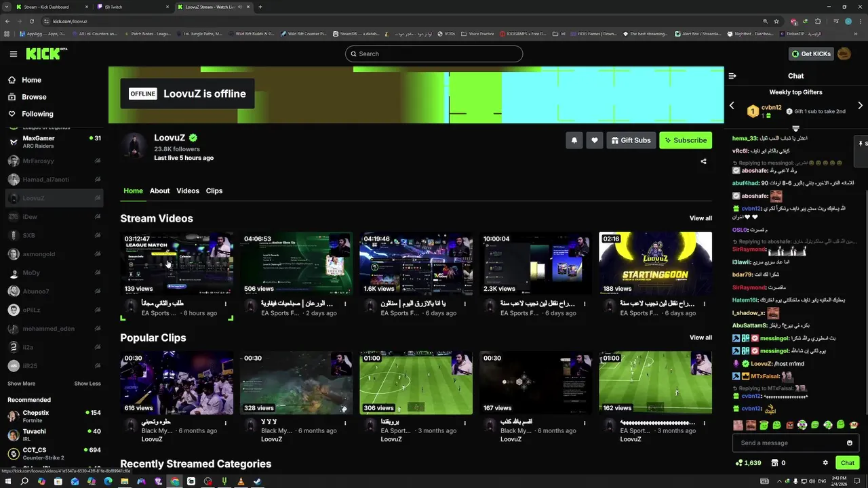Collapse the top gifters section

795,128
